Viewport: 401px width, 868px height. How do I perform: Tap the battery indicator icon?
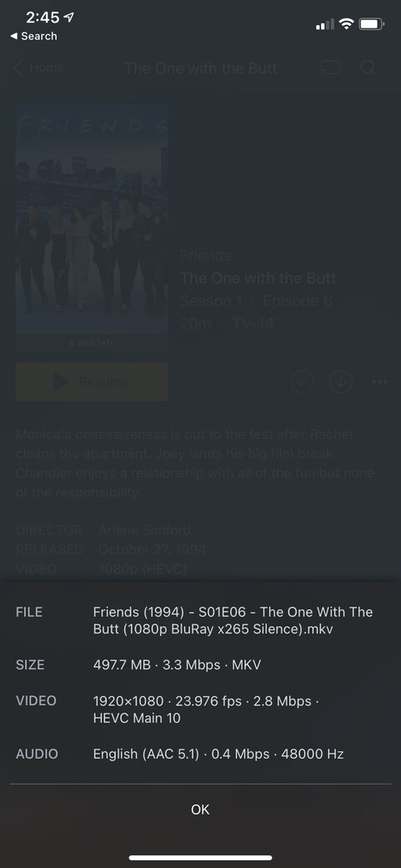[x=371, y=24]
